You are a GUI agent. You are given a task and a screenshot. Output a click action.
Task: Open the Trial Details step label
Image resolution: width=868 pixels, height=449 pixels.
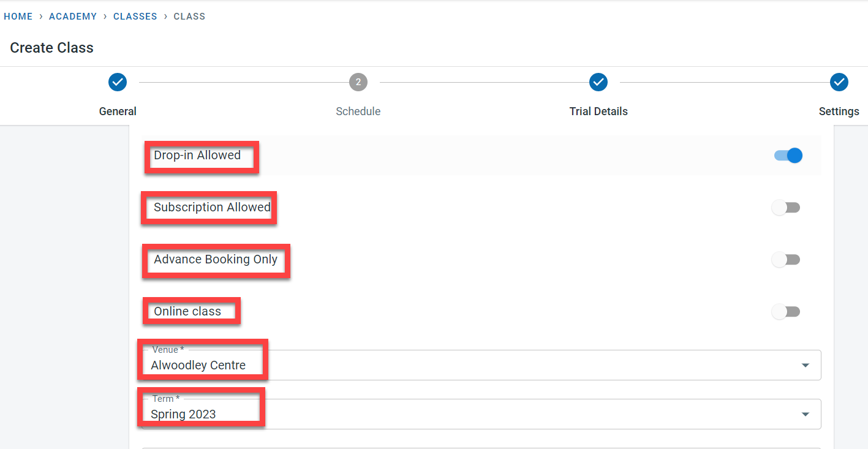598,111
